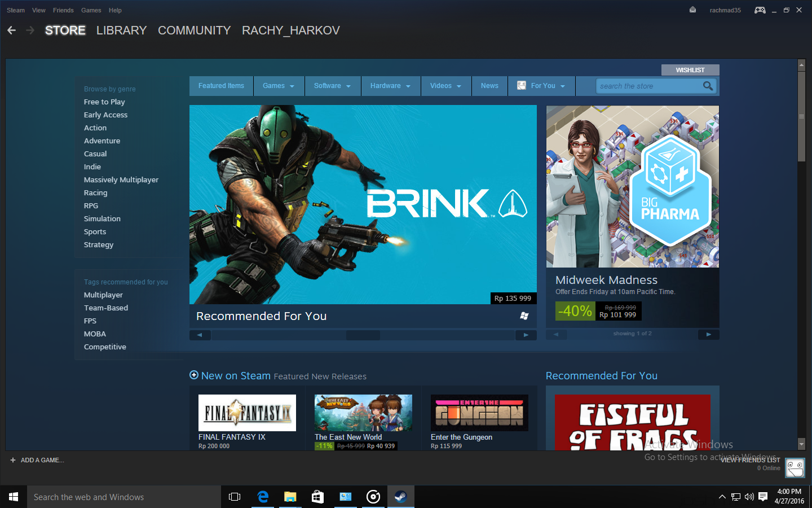Open the Fistful of Frags recommendation
Viewport: 812px width, 508px height.
tap(633, 422)
